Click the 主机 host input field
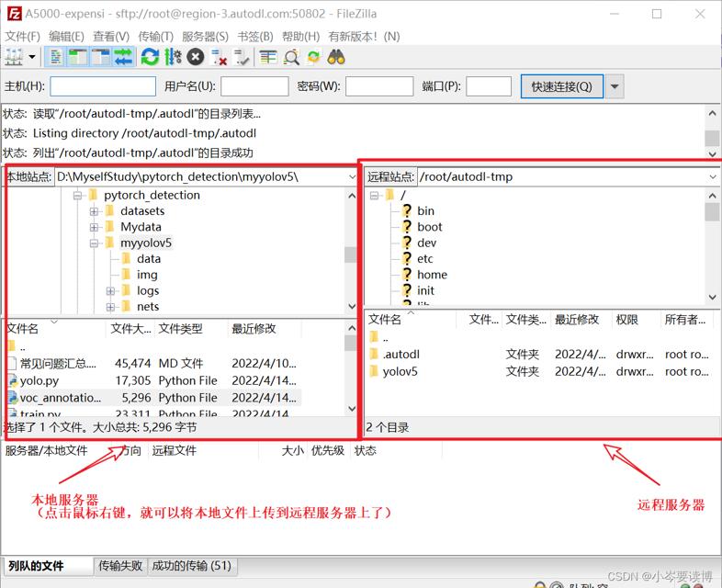The height and width of the screenshot is (588, 722). coord(103,86)
